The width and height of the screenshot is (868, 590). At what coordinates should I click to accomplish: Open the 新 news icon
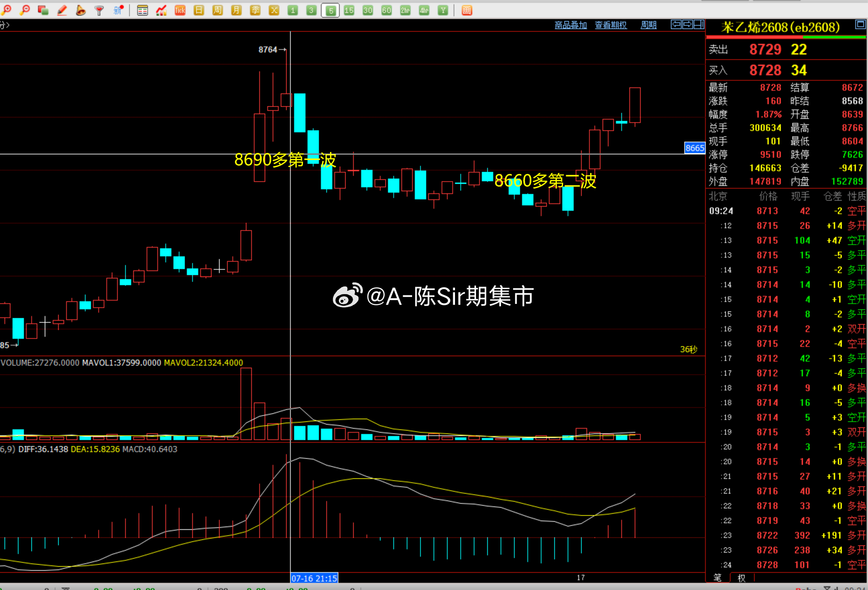pyautogui.click(x=118, y=10)
